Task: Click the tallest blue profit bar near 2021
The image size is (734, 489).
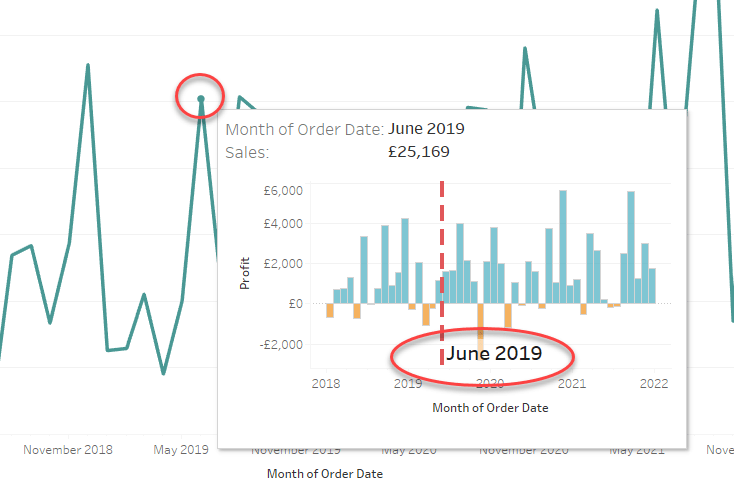Action: coord(563,246)
